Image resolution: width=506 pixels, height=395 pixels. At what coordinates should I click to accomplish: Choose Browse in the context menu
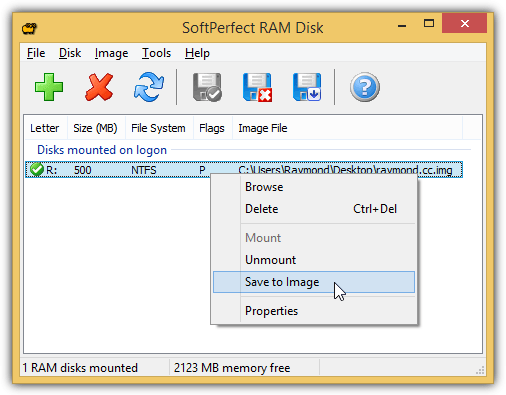coord(314,187)
